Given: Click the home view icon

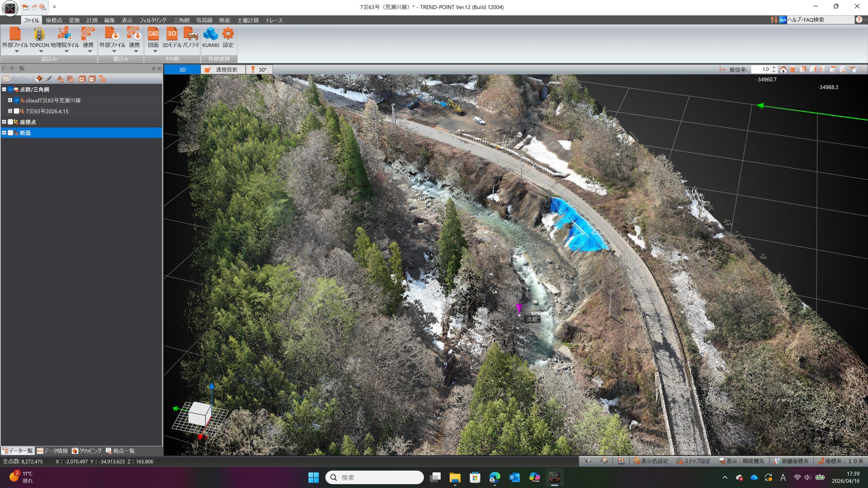Looking at the screenshot, I should (783, 69).
